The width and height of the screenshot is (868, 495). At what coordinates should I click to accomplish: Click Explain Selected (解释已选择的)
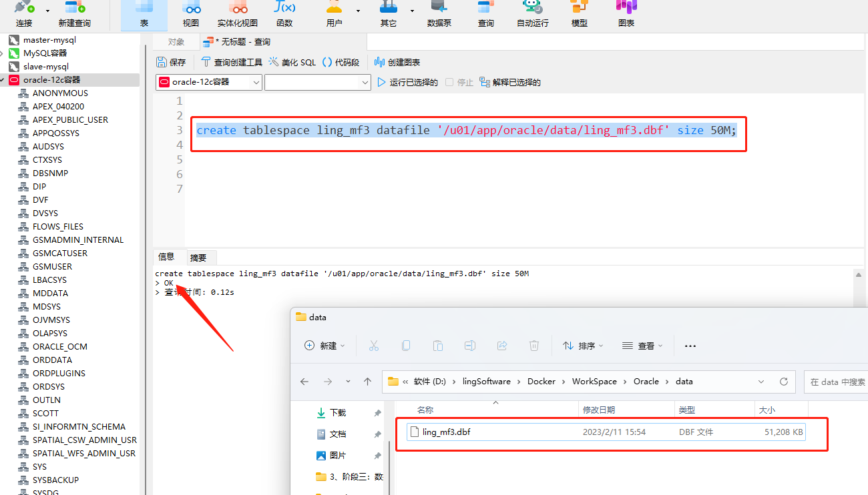pos(510,82)
